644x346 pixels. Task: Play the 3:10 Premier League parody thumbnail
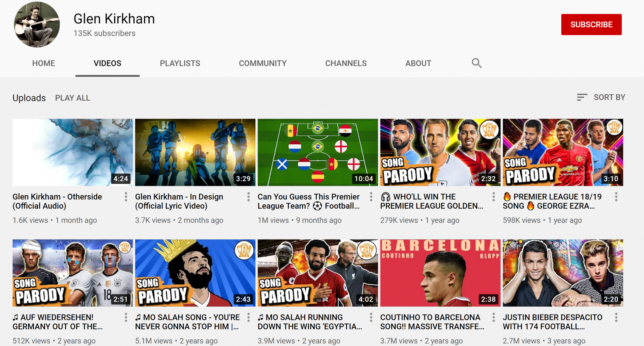[563, 152]
